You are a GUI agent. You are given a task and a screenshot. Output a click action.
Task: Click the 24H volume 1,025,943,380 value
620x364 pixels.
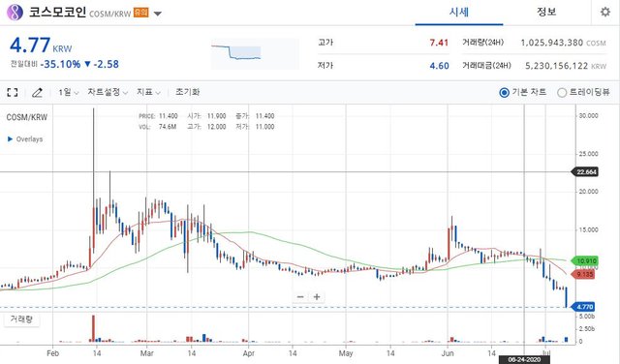pos(552,43)
